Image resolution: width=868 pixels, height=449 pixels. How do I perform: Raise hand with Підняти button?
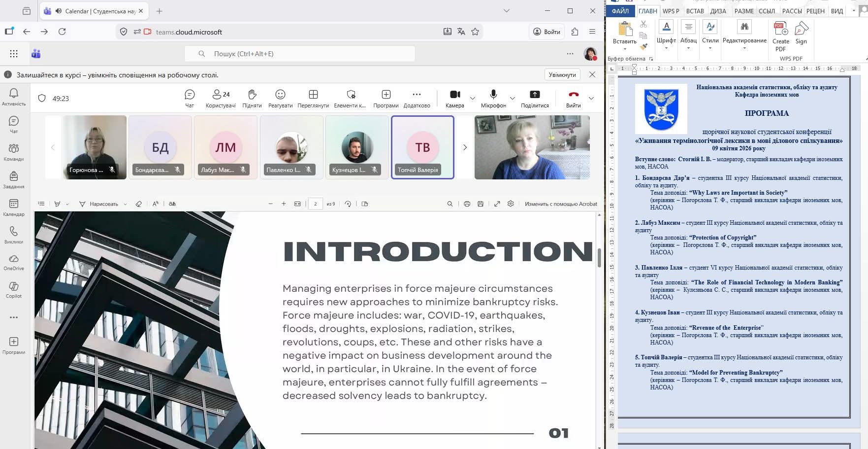(x=252, y=98)
